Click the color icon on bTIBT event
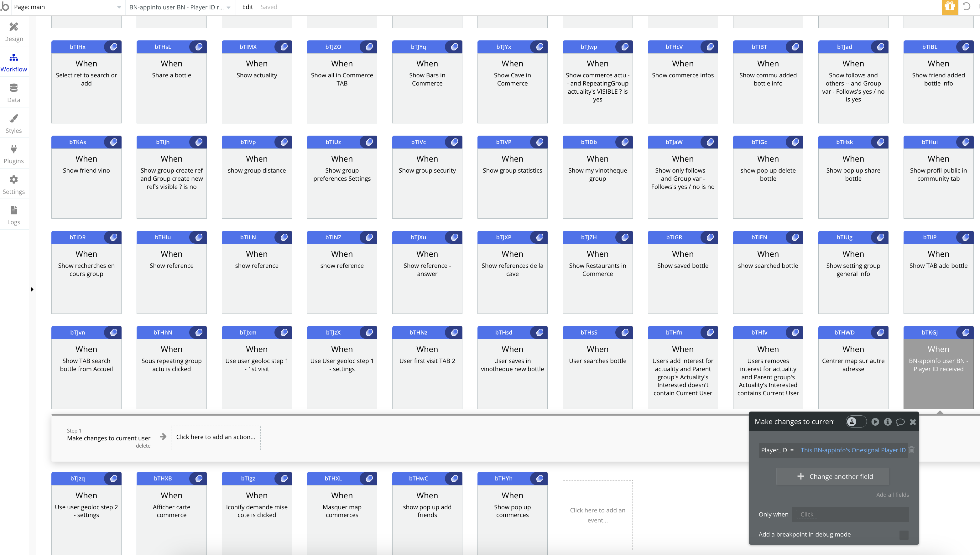 (795, 47)
